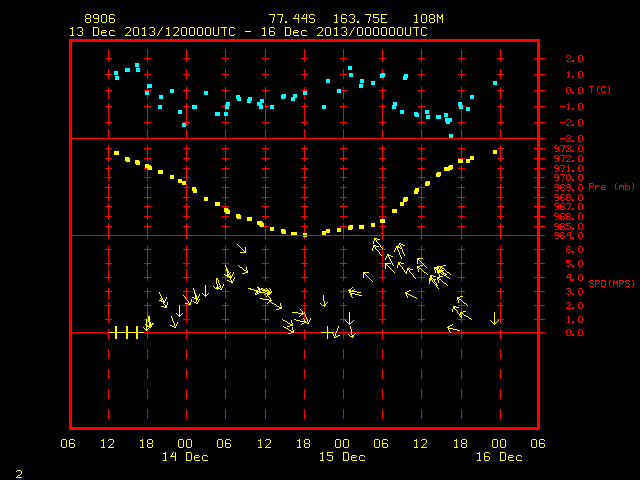Click the Pre (mb) pressure axis label
This screenshot has width=640, height=480.
point(611,187)
